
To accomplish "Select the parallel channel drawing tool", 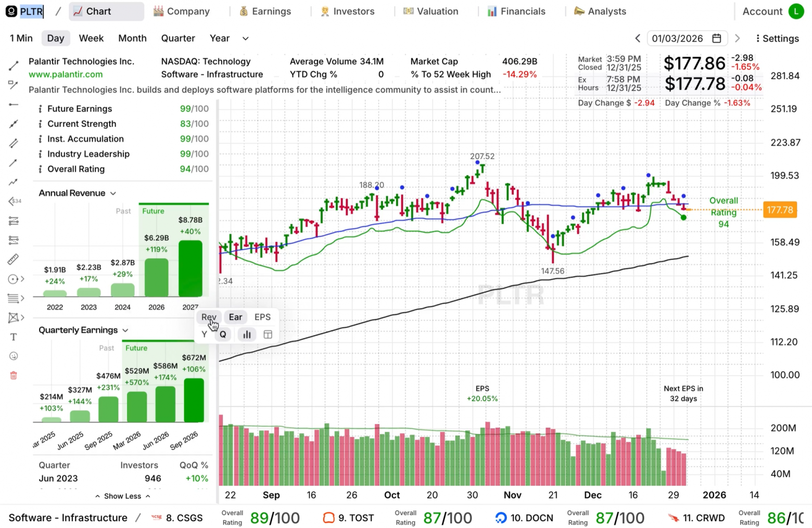I will point(14,143).
